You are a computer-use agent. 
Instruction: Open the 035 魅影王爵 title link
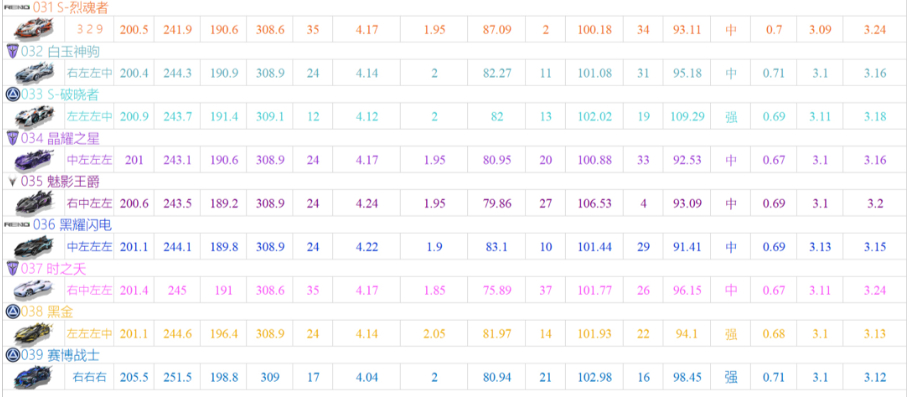pyautogui.click(x=60, y=182)
